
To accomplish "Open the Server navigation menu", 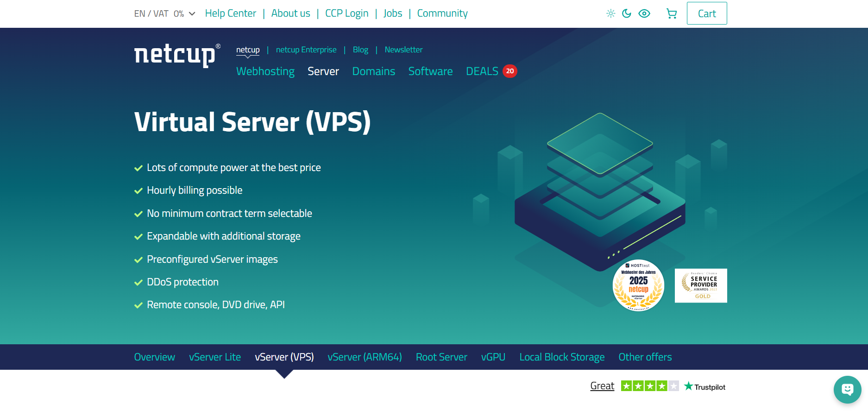I will pos(323,71).
